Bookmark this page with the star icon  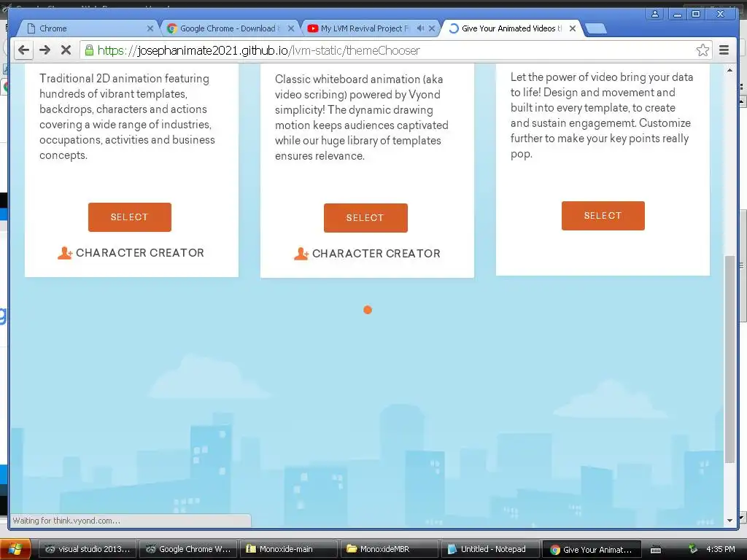(703, 50)
